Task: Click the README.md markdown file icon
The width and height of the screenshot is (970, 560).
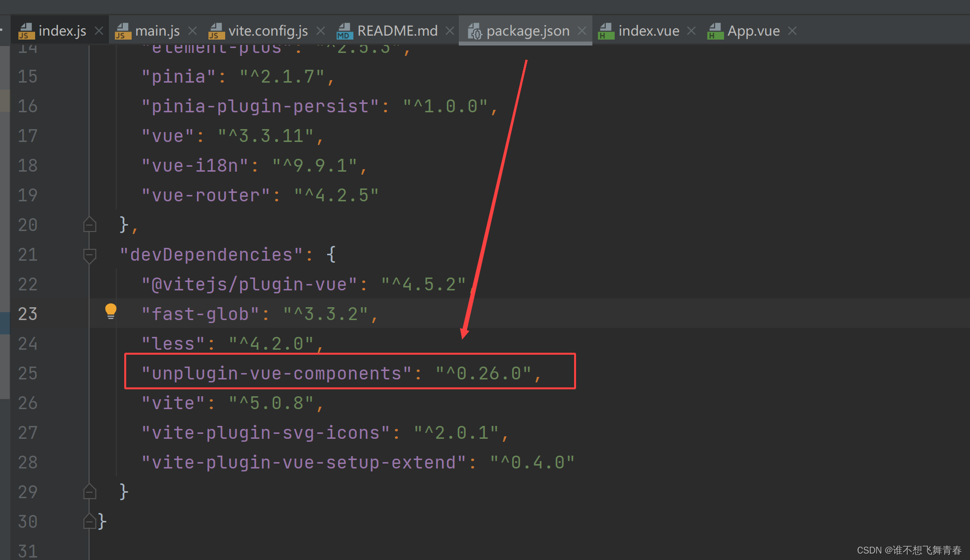Action: (344, 31)
